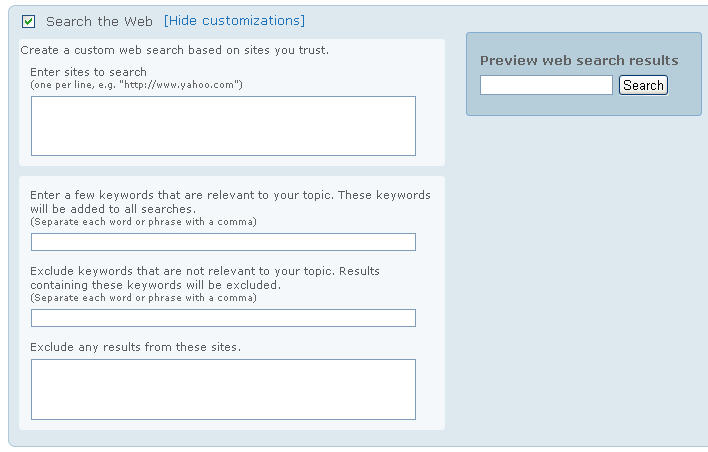Focus the Preview web search results field
708x452 pixels.
[546, 85]
